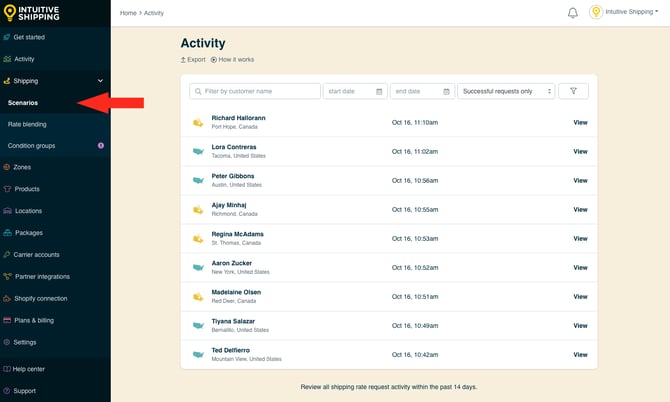Collapse the Shipping sidebar section chevron

100,81
